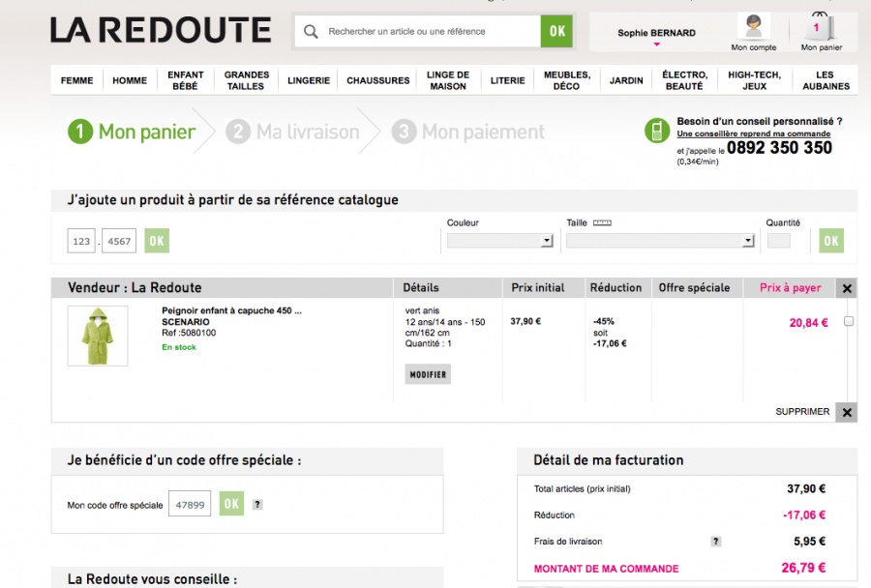
Task: Select the LITERIE menu category
Action: click(x=507, y=80)
